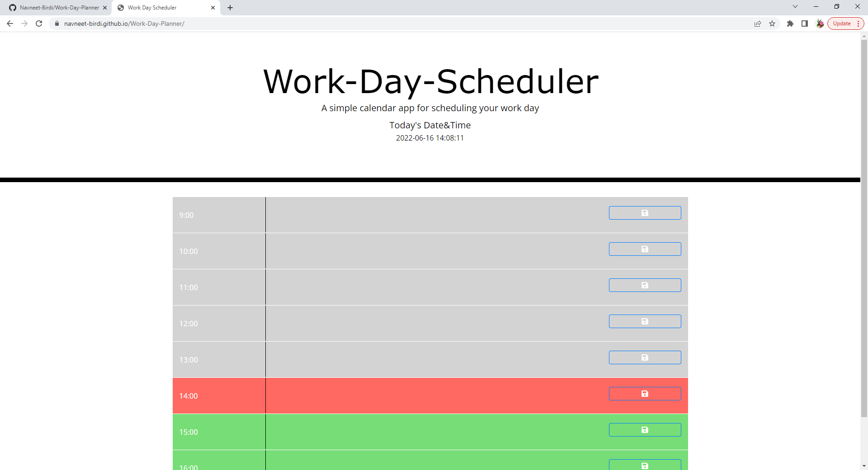Save the green 15:00 time slot entry

645,430
